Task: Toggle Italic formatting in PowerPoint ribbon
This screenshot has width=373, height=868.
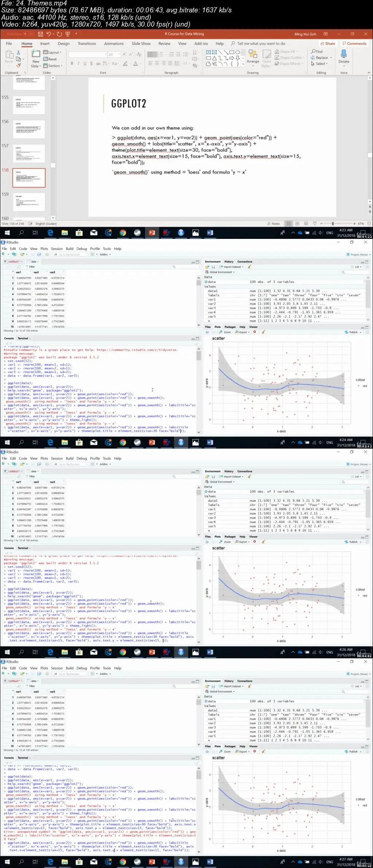Action: pyautogui.click(x=78, y=63)
